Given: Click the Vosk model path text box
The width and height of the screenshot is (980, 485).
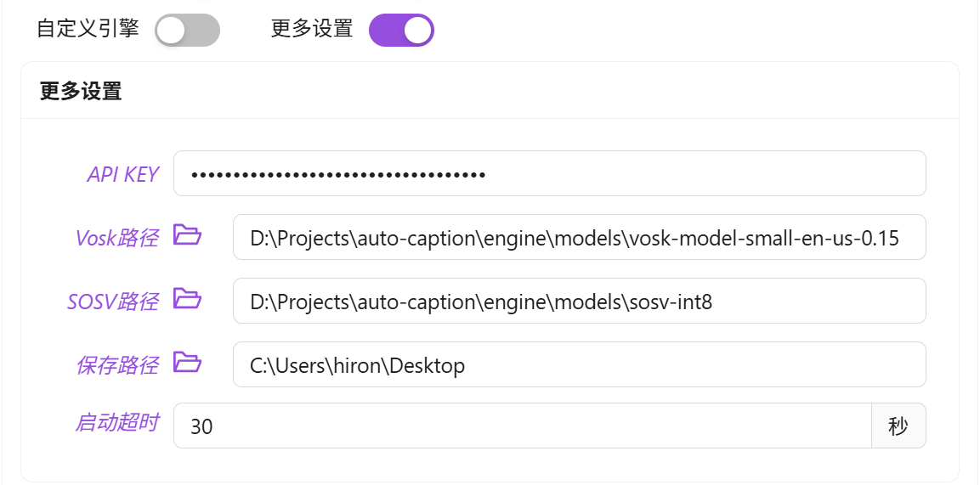Looking at the screenshot, I should point(579,238).
